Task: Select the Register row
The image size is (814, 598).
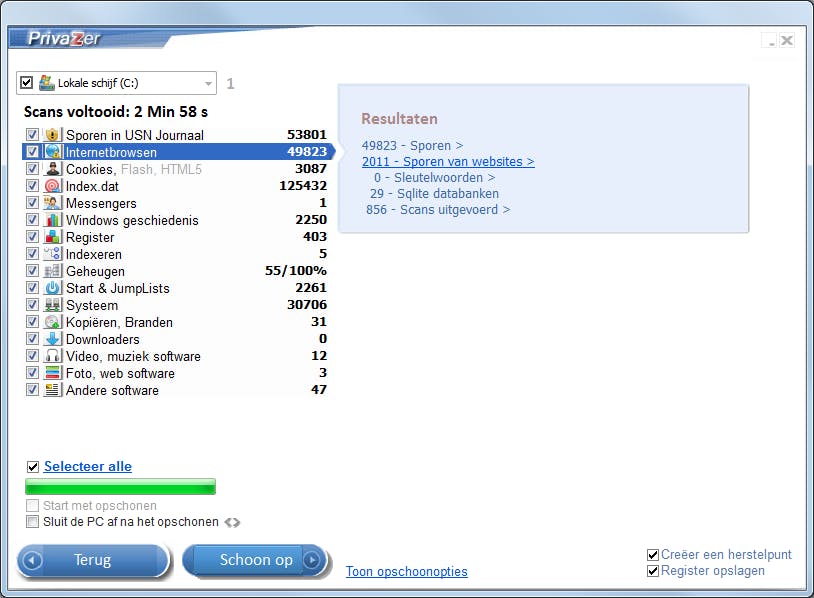Action: tap(177, 237)
